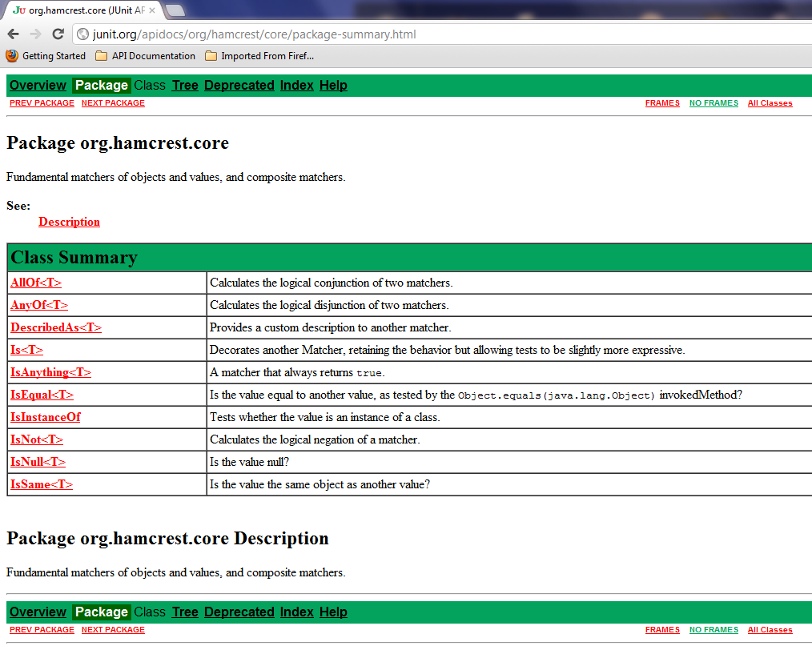This screenshot has width=812, height=646.
Task: Reload the page with refresh icon
Action: (58, 34)
